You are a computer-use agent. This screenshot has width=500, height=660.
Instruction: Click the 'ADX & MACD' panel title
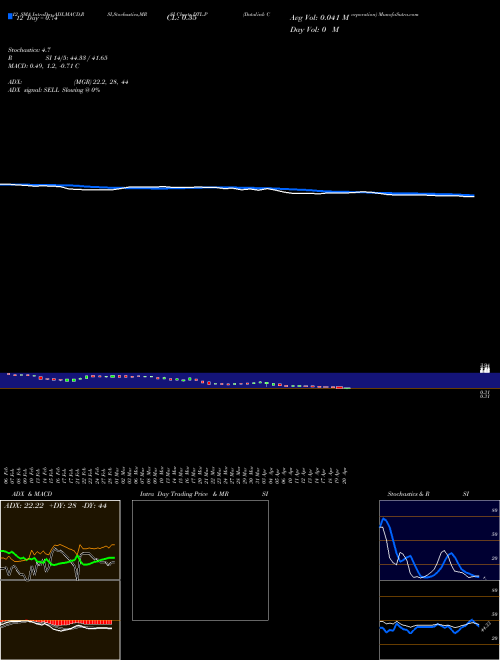coord(32,494)
